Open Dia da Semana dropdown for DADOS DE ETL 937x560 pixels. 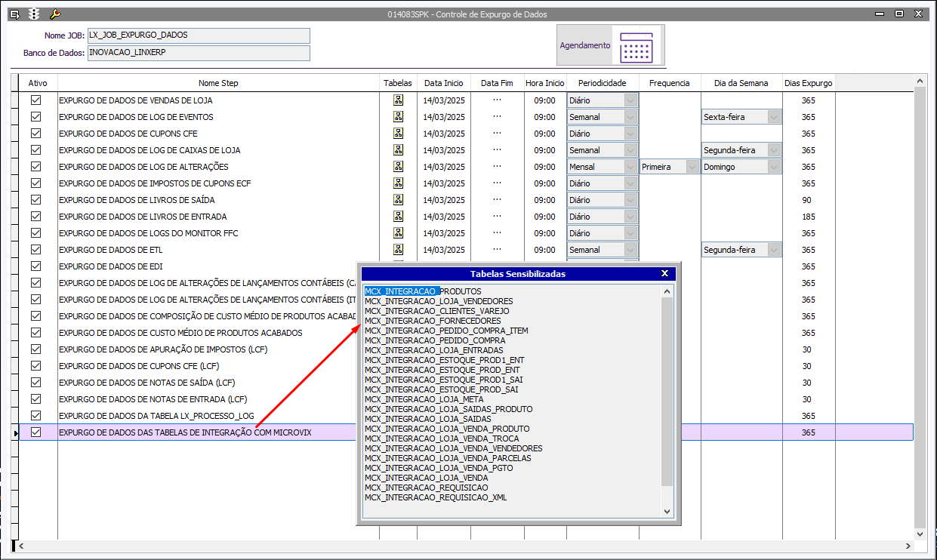click(774, 250)
